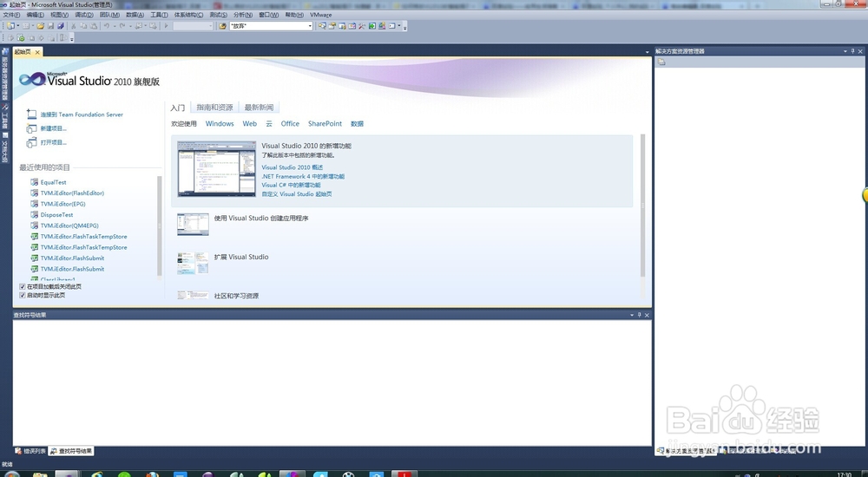Open the VMware menu

[320, 15]
